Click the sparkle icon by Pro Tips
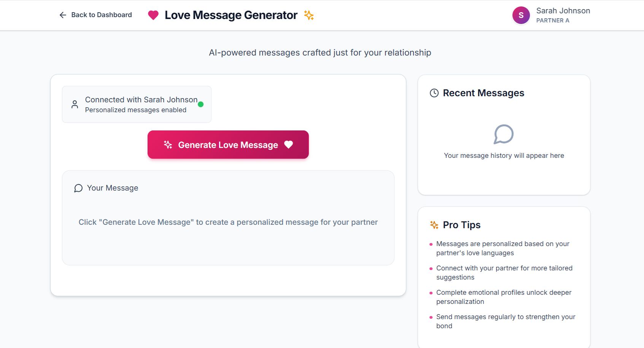The image size is (644, 348). [434, 225]
